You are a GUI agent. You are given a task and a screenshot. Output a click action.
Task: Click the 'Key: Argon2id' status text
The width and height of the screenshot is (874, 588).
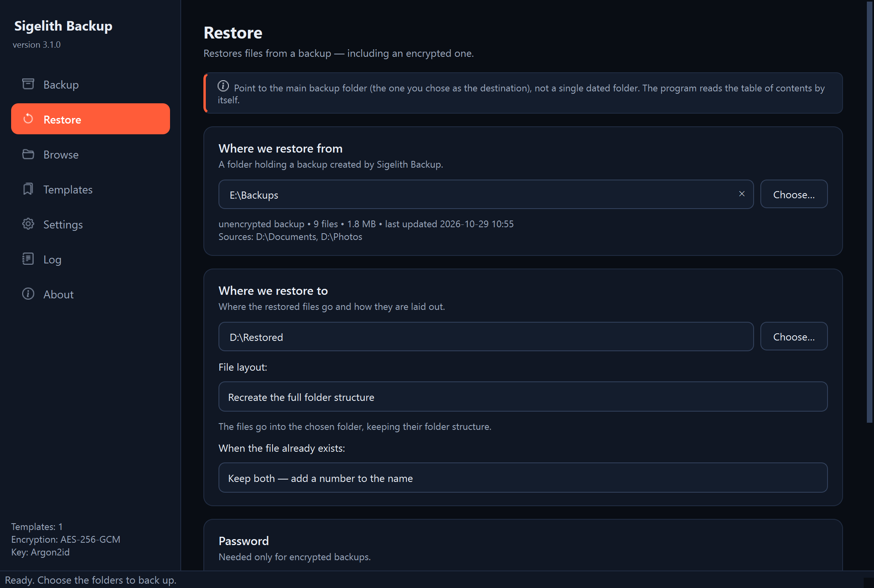coord(41,552)
